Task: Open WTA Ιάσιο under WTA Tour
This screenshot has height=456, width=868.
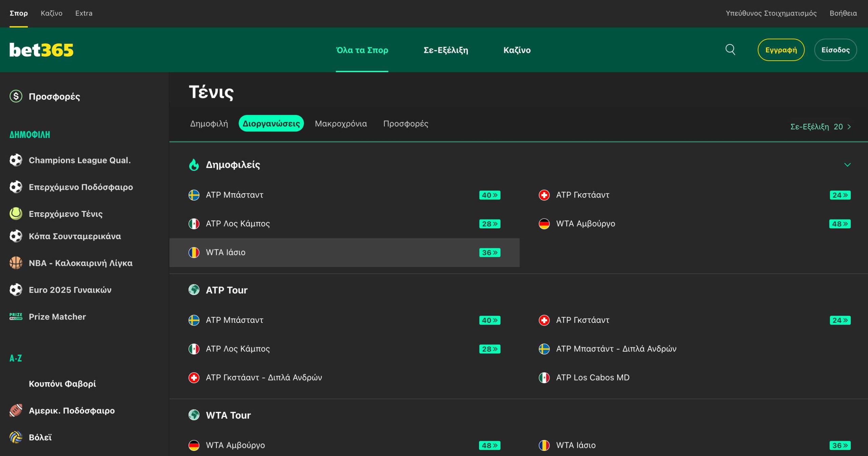Action: pyautogui.click(x=576, y=445)
